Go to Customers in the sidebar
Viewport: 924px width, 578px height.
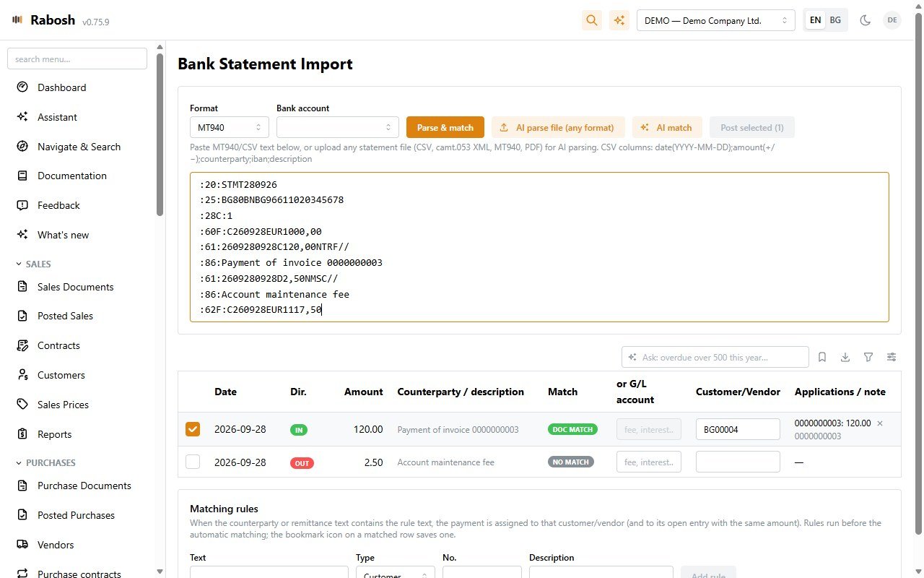click(x=61, y=375)
